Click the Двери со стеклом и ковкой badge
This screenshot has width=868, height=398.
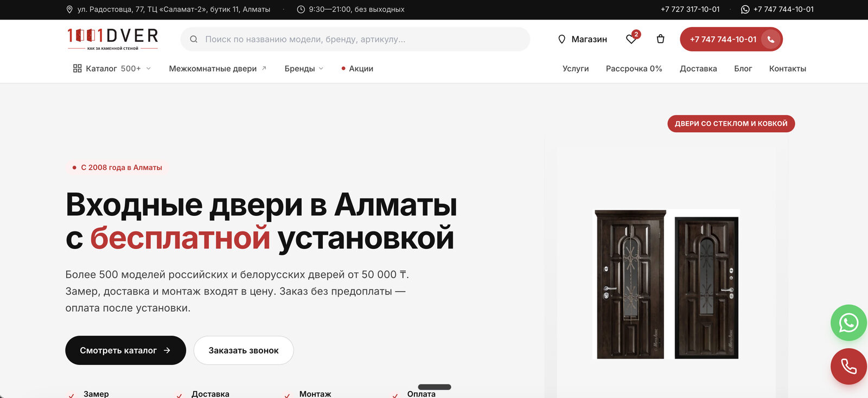tap(731, 124)
